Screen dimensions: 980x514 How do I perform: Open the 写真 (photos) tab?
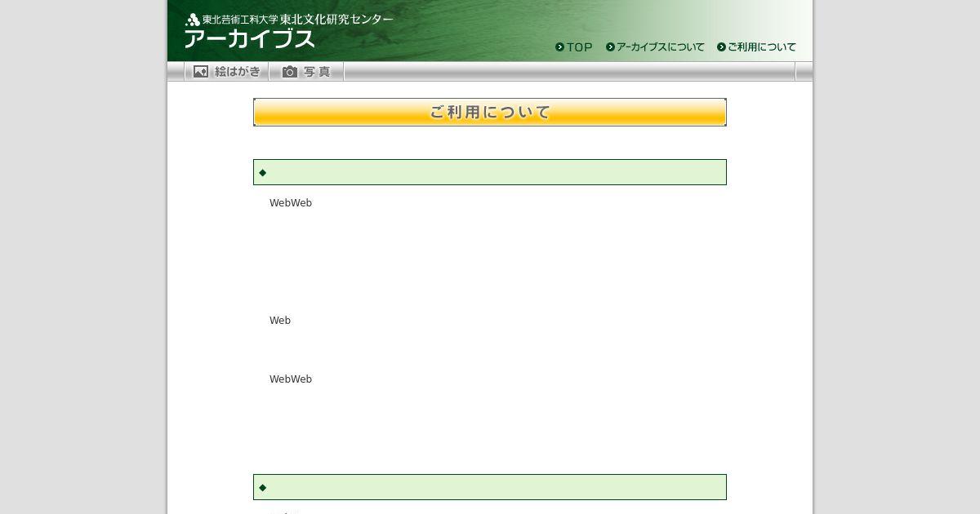[x=306, y=72]
